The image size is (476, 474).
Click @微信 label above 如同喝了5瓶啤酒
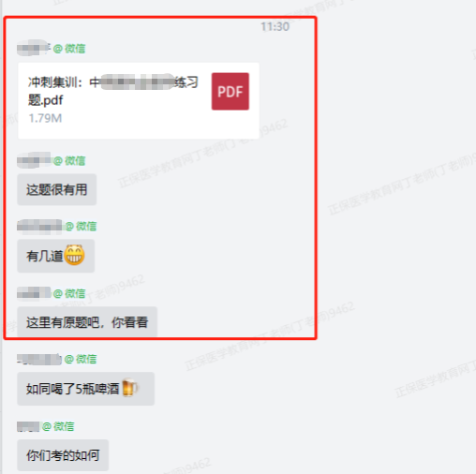[81, 359]
